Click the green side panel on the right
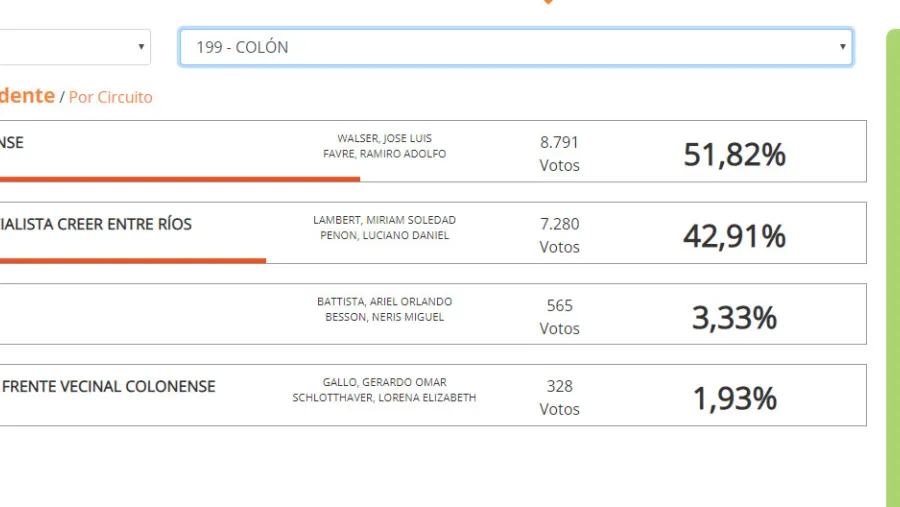 coord(893,270)
